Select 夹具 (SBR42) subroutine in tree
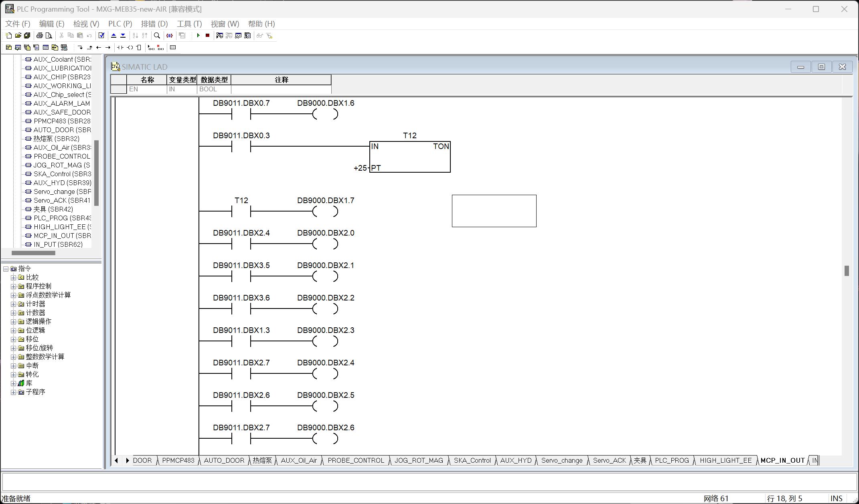859x504 pixels. pyautogui.click(x=53, y=209)
